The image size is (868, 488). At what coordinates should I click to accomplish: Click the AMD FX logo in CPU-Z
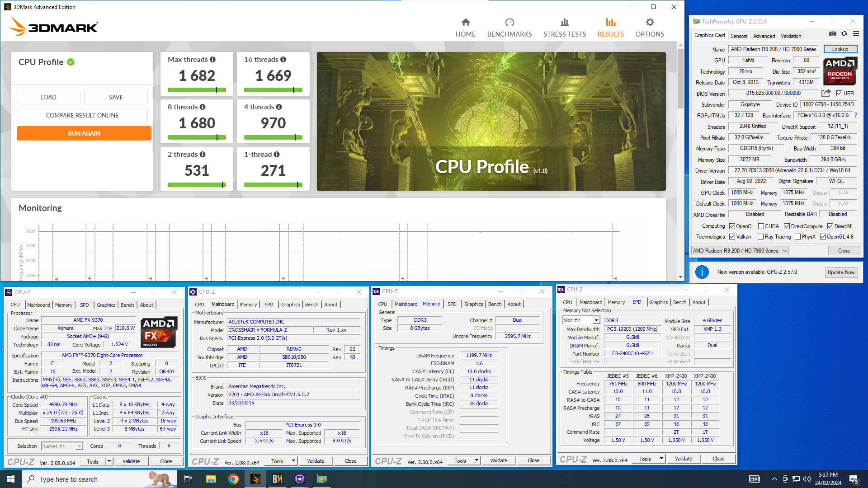(159, 332)
